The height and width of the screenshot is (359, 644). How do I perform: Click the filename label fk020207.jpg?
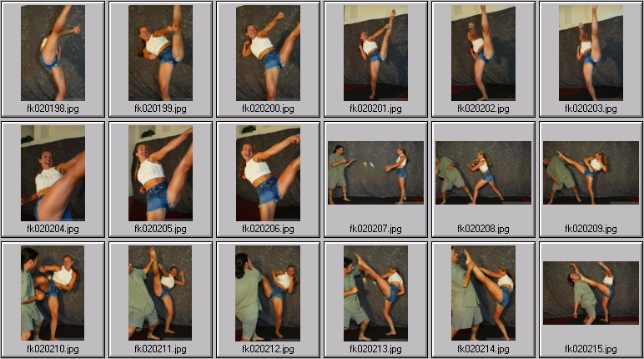pos(375,229)
